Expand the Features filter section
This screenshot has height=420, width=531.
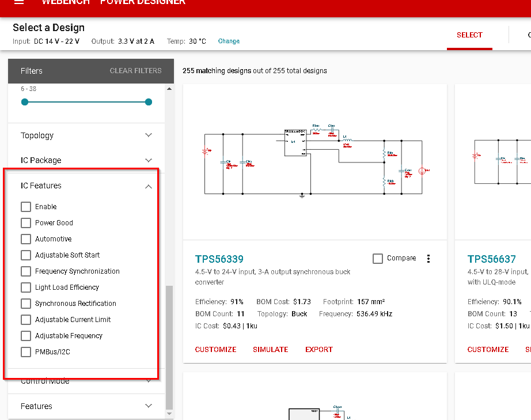(x=148, y=406)
